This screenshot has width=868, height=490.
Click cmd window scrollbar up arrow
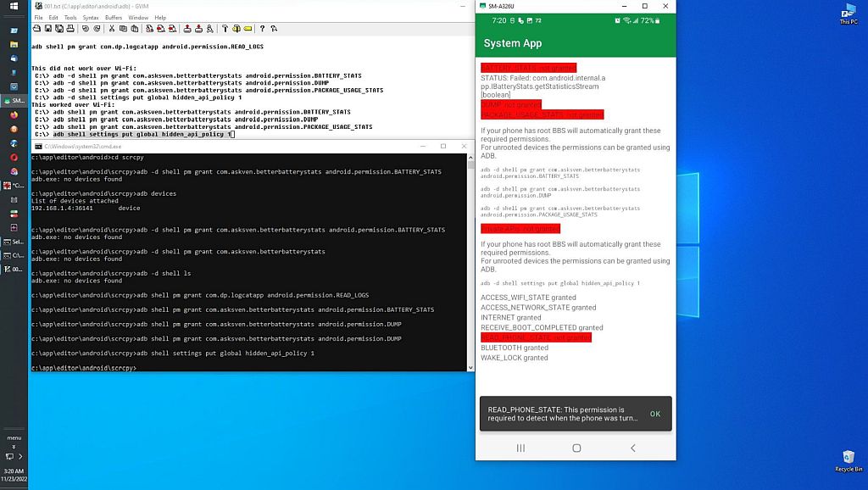[470, 157]
